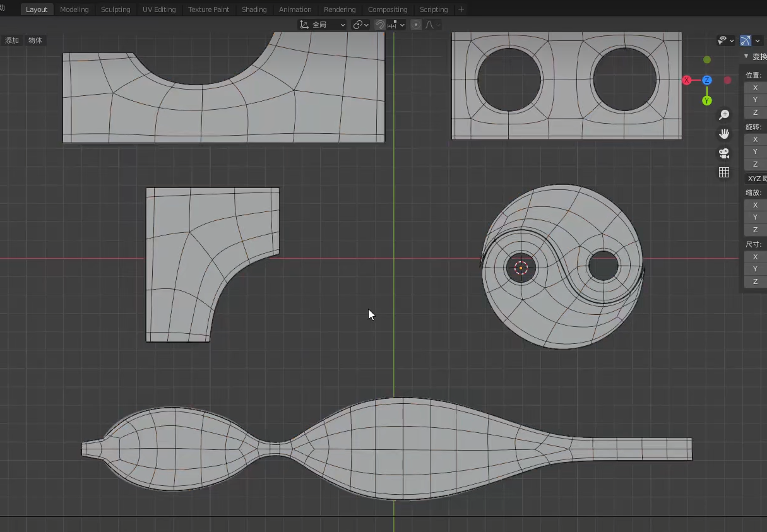Open the pivot point dropdown
This screenshot has width=767, height=532.
click(x=361, y=25)
